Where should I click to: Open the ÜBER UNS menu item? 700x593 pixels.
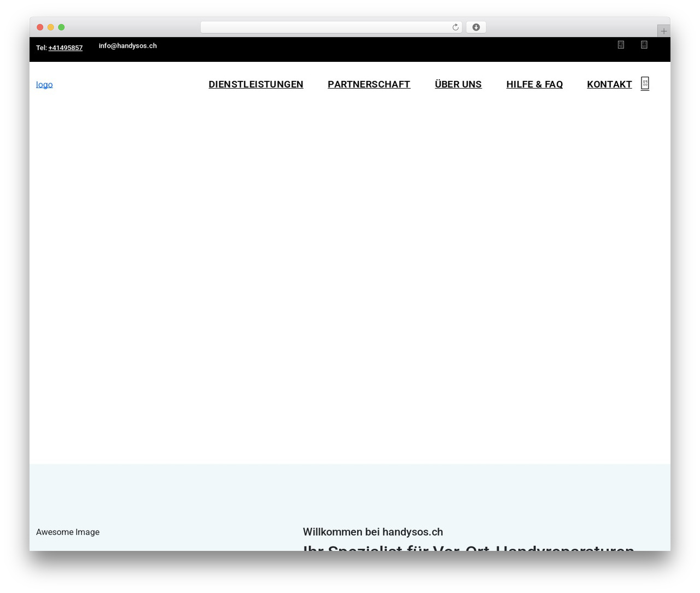[x=458, y=84]
